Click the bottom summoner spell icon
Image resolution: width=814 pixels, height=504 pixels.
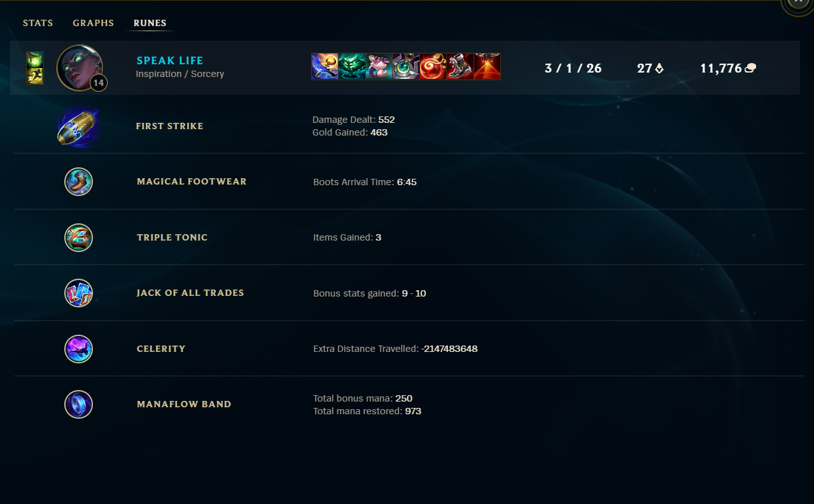point(35,76)
